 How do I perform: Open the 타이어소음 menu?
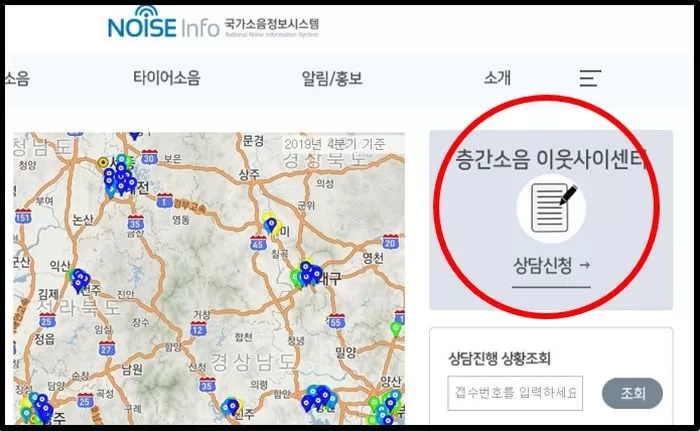167,78
